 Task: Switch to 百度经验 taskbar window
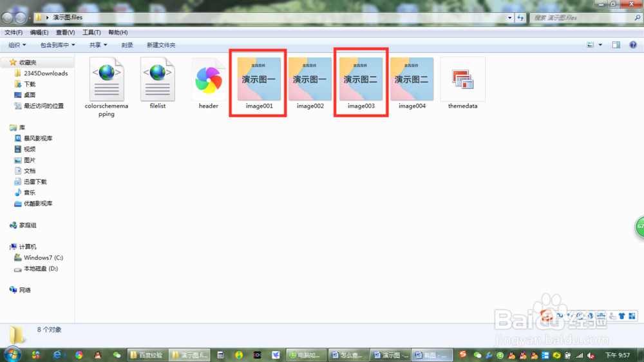coord(147,355)
